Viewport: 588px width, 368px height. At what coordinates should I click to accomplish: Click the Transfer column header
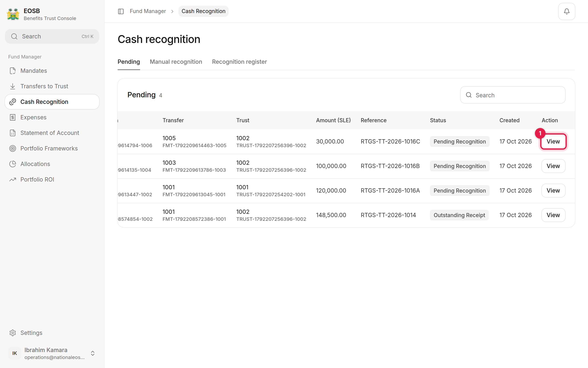(173, 120)
